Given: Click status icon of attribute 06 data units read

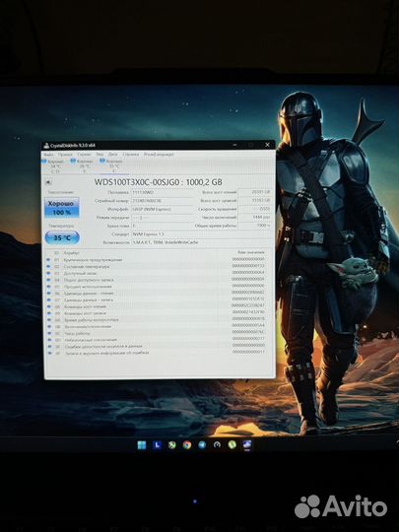Looking at the screenshot, I should 48,294.
